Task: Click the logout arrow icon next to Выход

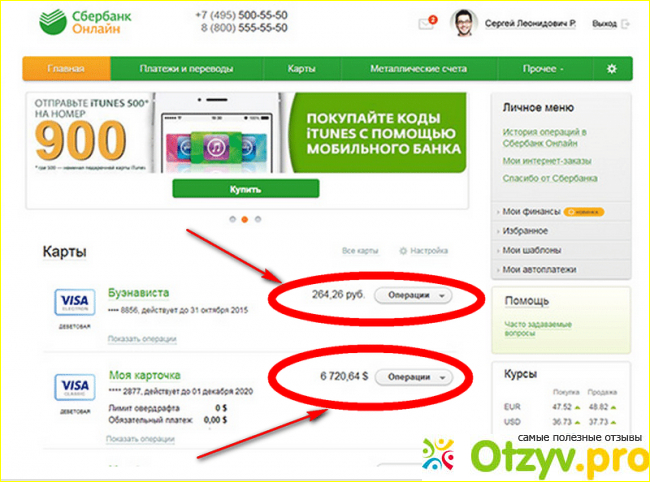Action: pos(626,24)
